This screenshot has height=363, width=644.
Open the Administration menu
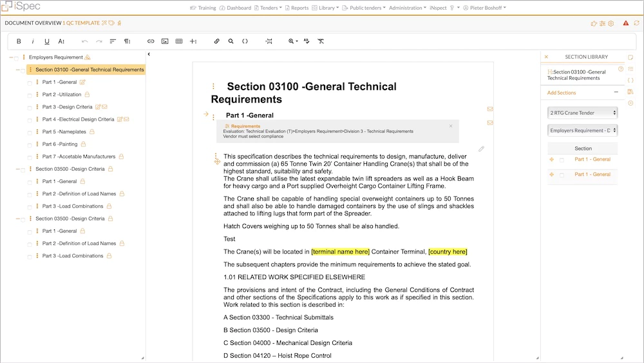408,8
